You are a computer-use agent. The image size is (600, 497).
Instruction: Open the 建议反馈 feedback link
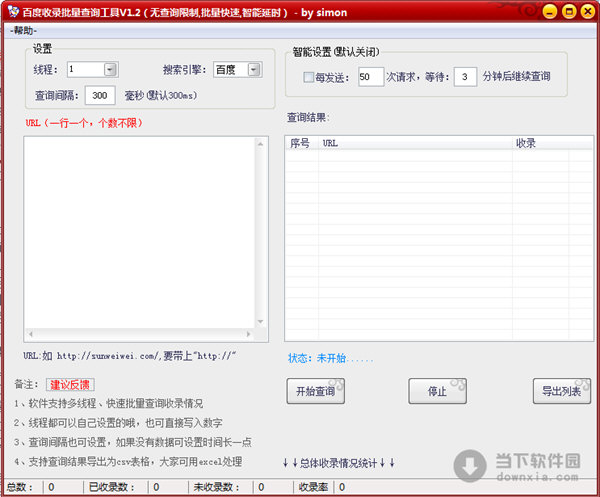pos(70,385)
